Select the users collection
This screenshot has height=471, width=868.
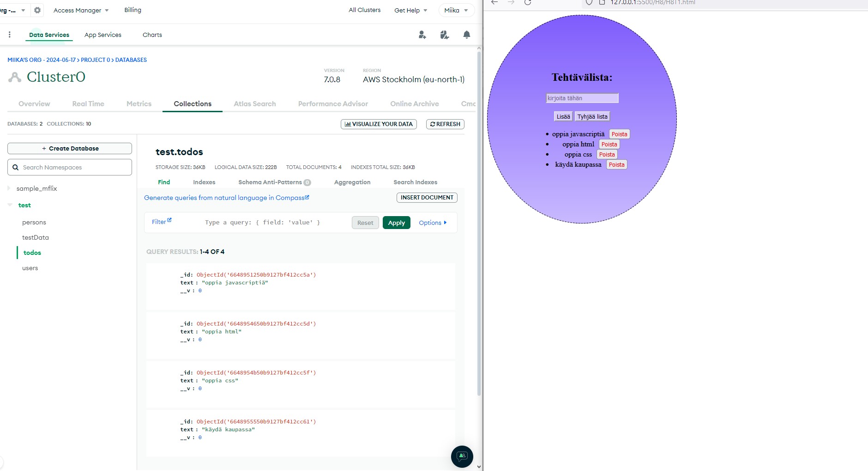30,268
